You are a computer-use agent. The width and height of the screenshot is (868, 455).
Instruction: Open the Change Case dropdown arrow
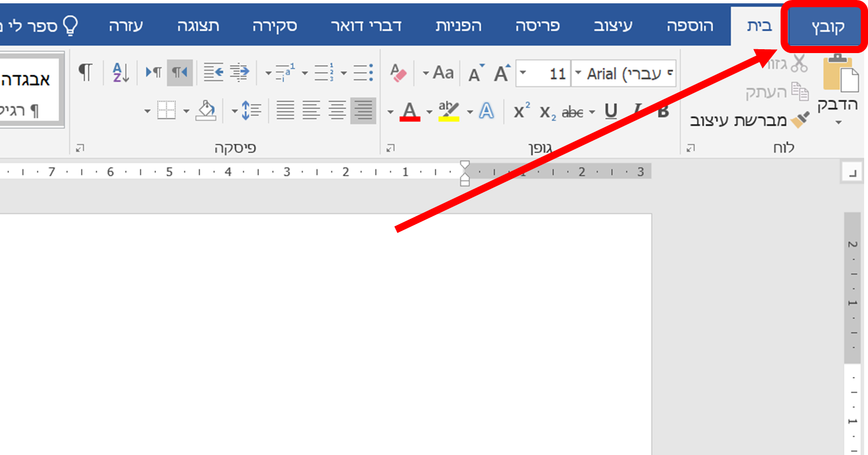(x=425, y=73)
